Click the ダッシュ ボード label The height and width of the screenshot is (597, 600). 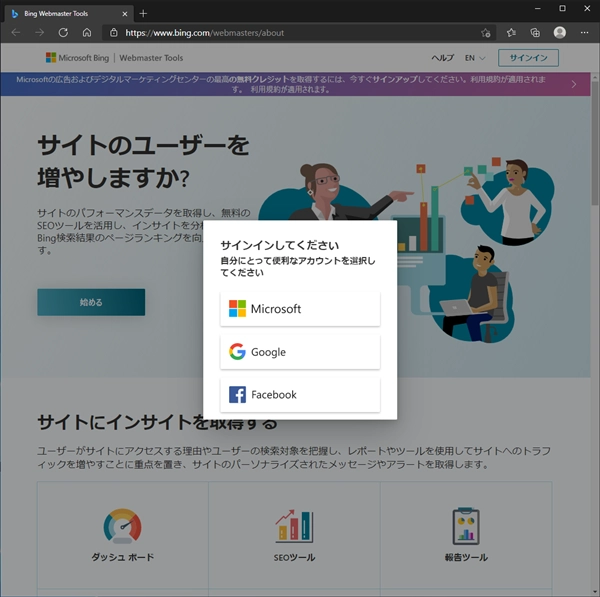click(x=122, y=557)
